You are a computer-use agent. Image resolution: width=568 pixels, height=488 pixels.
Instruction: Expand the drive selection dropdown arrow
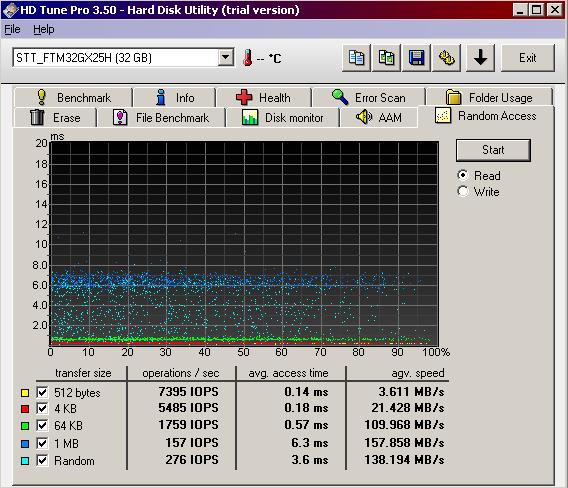225,57
